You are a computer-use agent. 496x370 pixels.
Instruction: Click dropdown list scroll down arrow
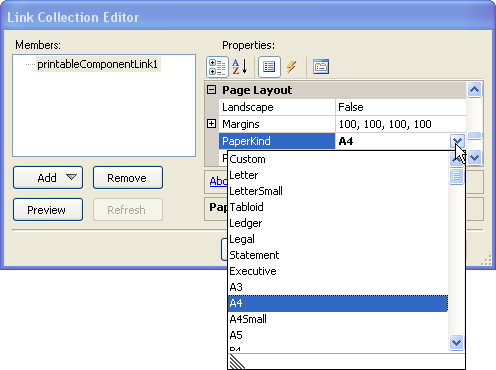point(456,342)
